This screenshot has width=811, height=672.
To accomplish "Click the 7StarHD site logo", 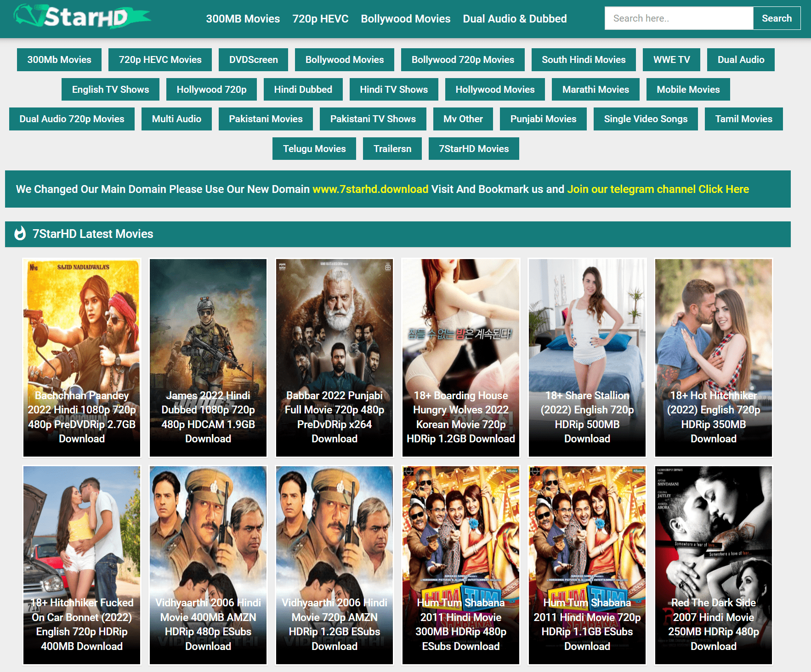I will point(82,17).
